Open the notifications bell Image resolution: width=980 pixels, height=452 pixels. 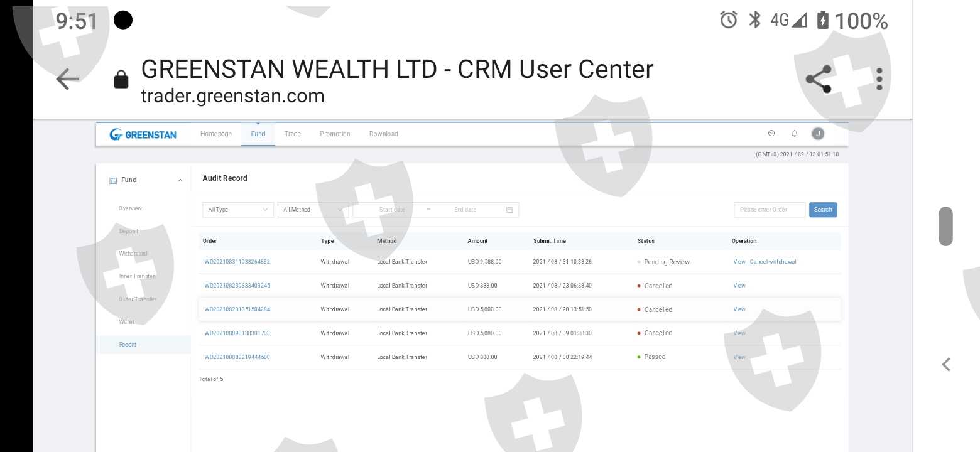pyautogui.click(x=795, y=133)
